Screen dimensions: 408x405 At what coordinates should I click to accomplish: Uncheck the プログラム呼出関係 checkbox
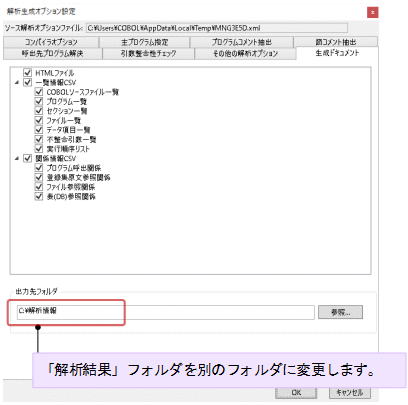click(39, 168)
